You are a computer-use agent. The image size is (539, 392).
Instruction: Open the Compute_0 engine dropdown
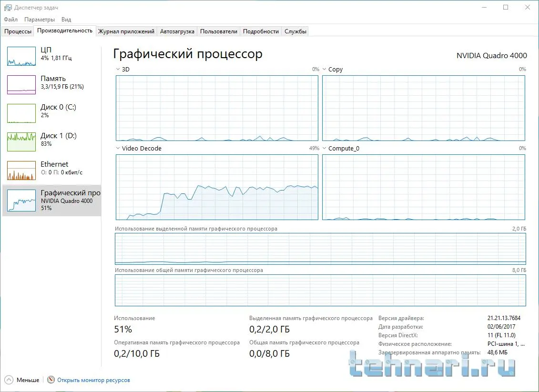324,149
